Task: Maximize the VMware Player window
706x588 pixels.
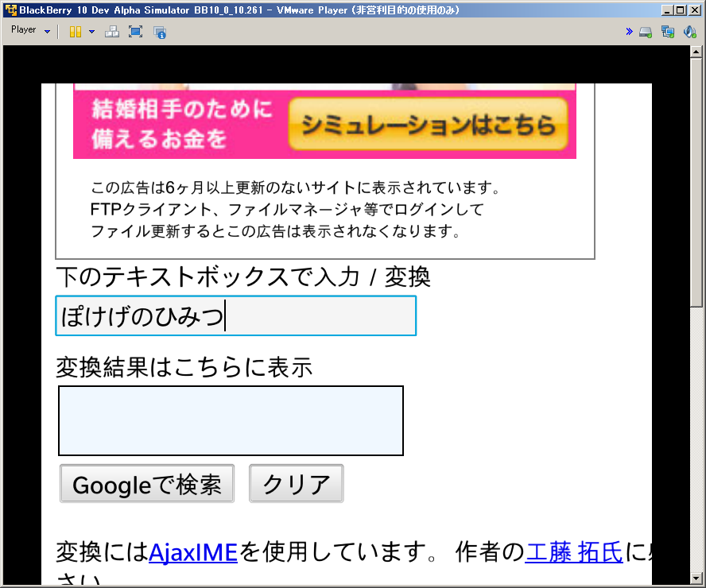Action: tap(681, 10)
